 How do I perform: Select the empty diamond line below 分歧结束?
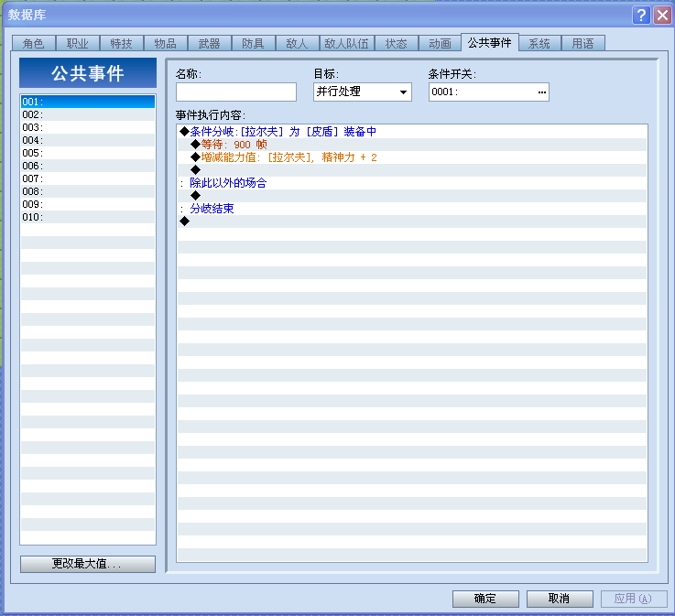tap(412, 222)
